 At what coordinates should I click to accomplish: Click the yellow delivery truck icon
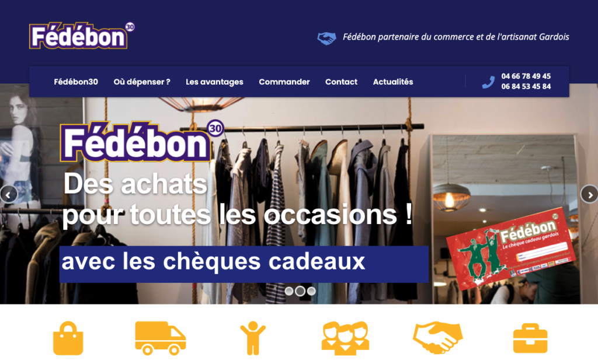(x=160, y=338)
